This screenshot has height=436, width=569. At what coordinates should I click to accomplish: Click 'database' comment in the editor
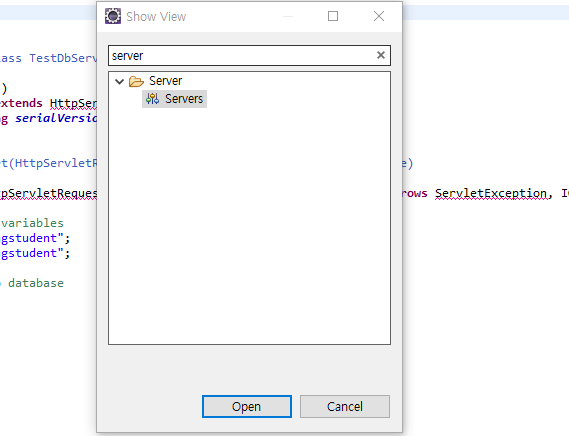coord(36,283)
